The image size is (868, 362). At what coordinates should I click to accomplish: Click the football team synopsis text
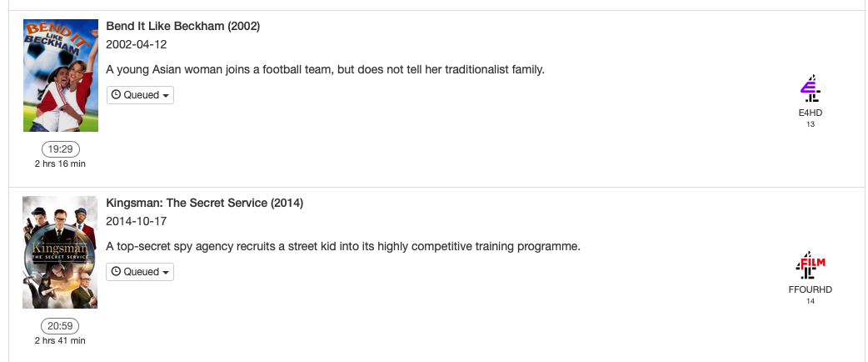coord(325,69)
